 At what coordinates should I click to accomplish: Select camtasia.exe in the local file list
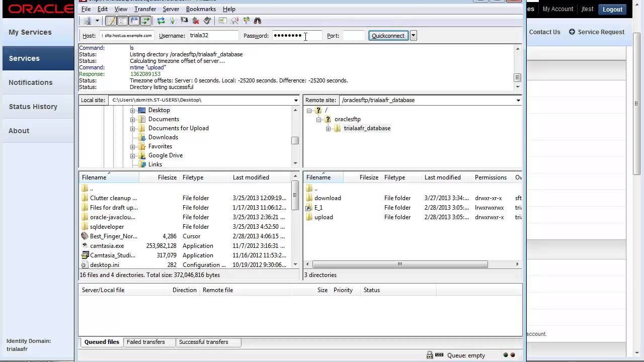107,246
